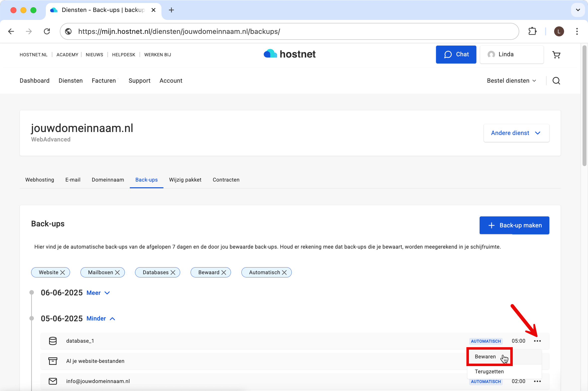Open the Chrome three-dot menu
This screenshot has height=391, width=588.
click(x=577, y=31)
